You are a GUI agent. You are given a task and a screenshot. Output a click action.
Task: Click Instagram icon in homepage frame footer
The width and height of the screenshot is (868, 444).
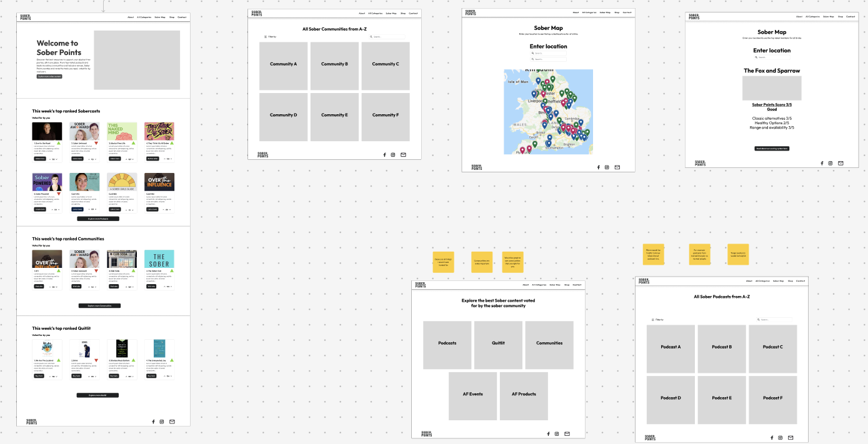click(x=162, y=422)
